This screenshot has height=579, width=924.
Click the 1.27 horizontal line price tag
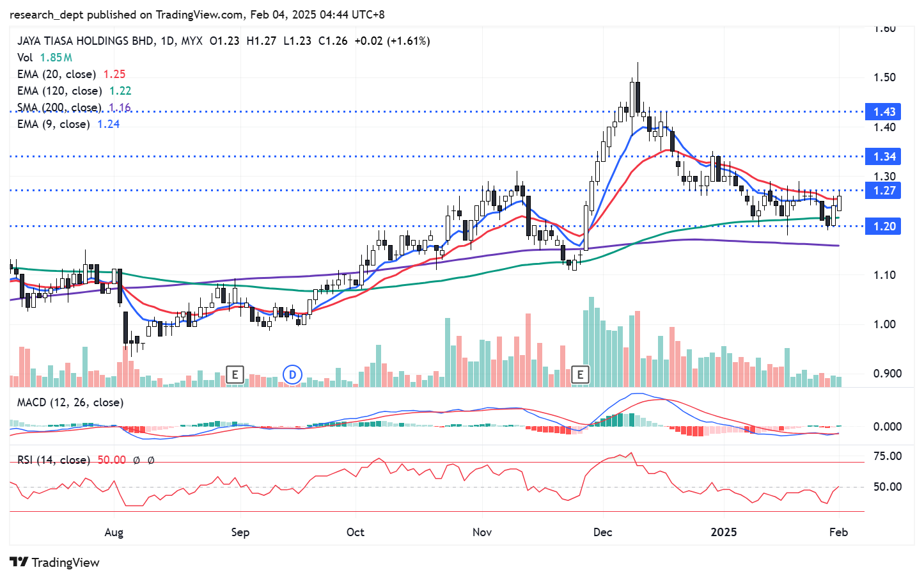(883, 191)
